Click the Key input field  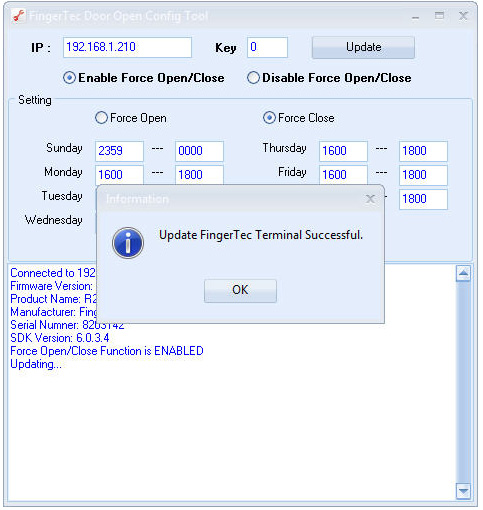(267, 47)
